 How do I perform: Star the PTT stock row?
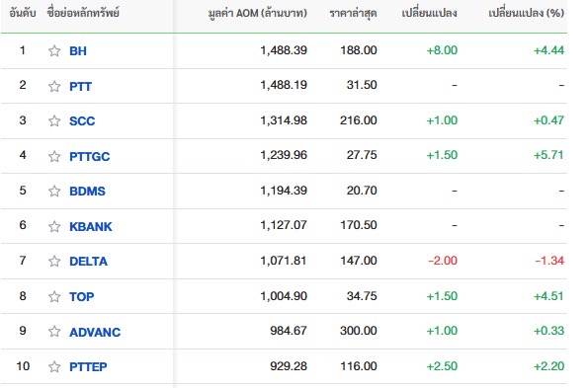[54, 86]
